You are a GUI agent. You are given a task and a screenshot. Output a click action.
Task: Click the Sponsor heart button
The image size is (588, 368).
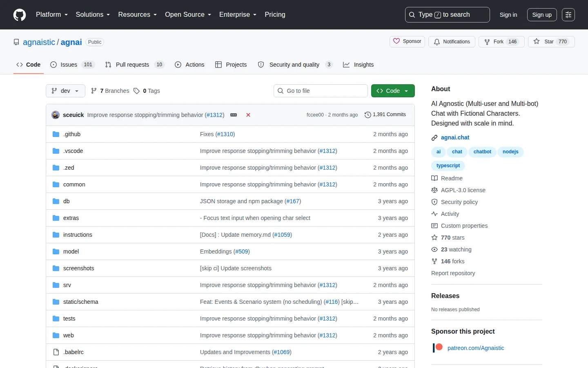tap(408, 41)
